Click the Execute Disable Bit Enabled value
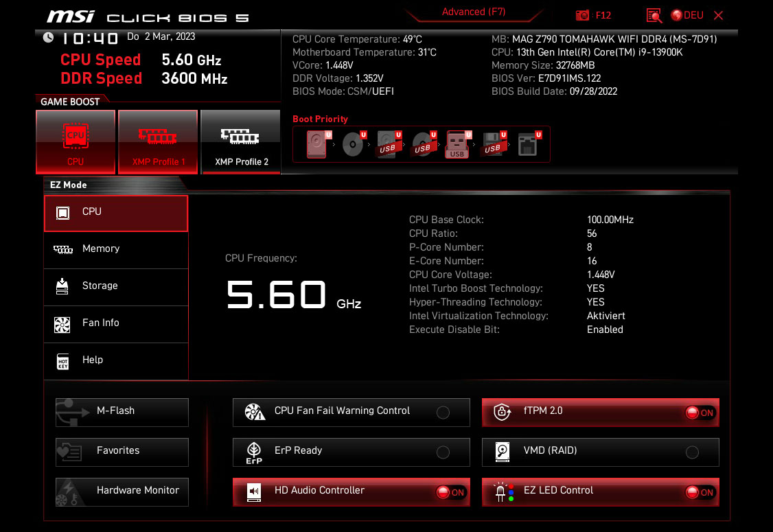This screenshot has height=532, width=773. point(605,329)
